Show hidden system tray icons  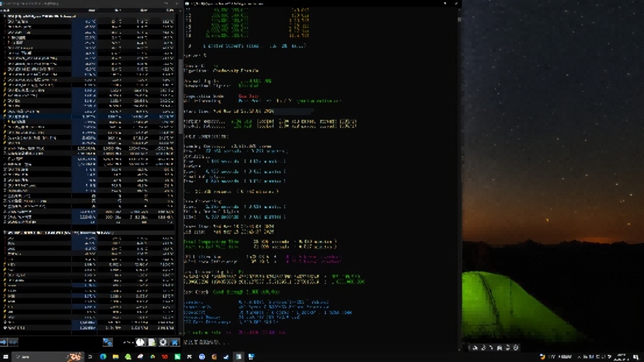tap(579, 357)
